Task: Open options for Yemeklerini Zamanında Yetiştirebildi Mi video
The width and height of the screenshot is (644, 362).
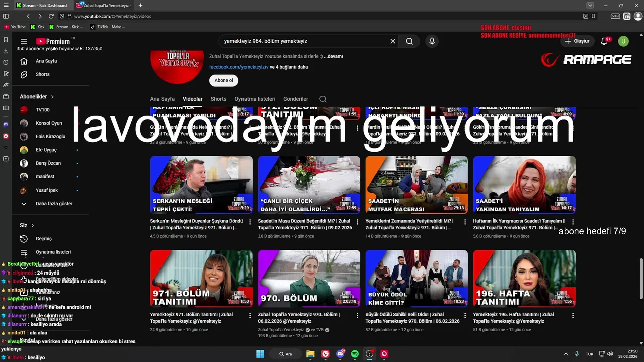Action: [x=465, y=222]
